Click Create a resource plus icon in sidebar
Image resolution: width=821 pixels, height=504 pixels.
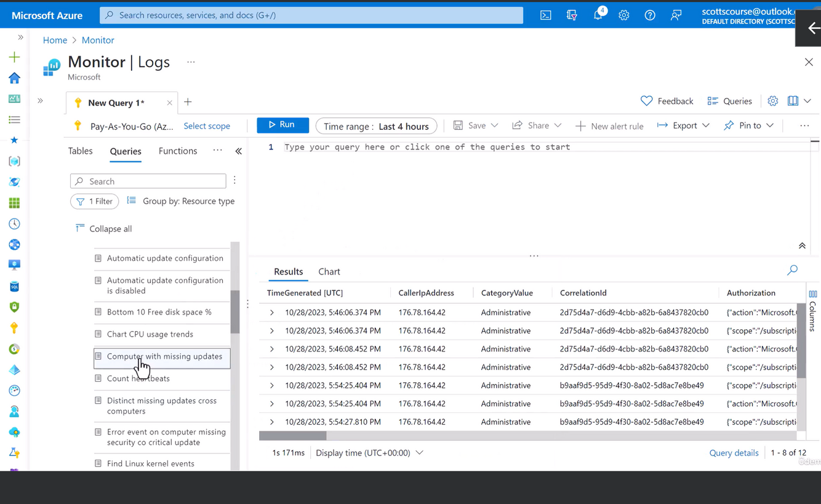point(14,57)
